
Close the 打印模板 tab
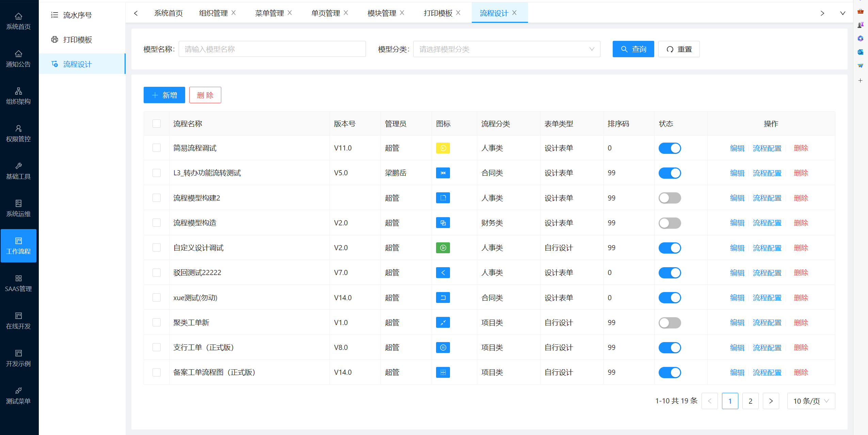[458, 13]
